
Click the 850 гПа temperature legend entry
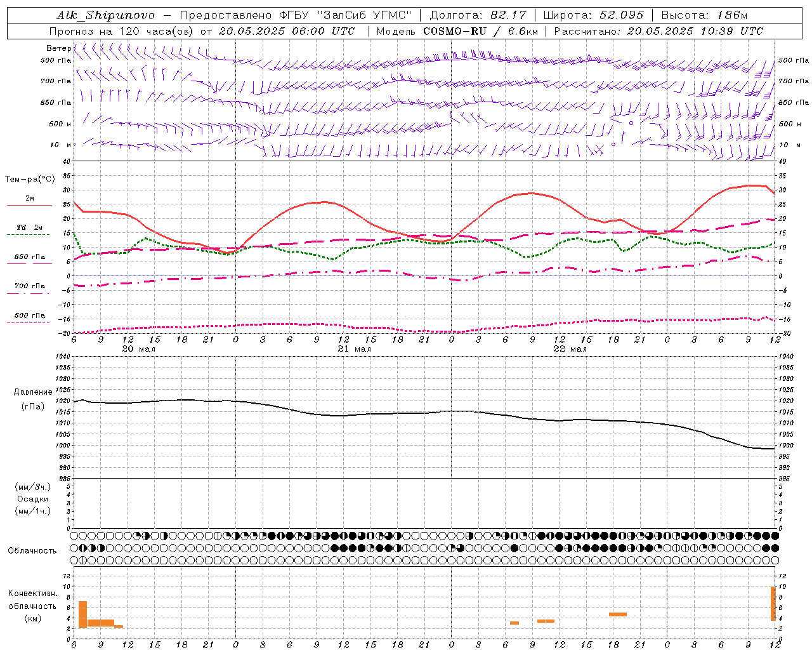pyautogui.click(x=29, y=257)
